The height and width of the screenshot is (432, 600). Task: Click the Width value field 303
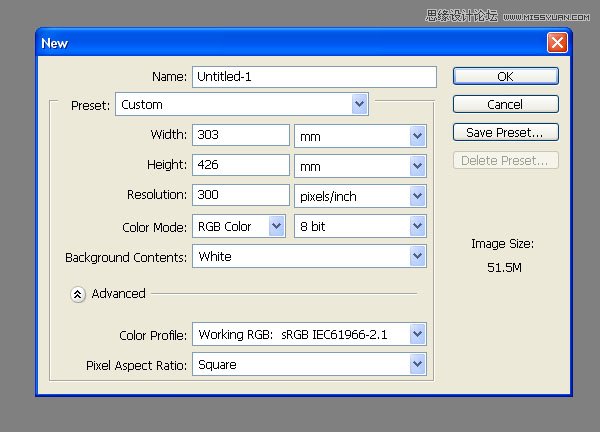(241, 135)
